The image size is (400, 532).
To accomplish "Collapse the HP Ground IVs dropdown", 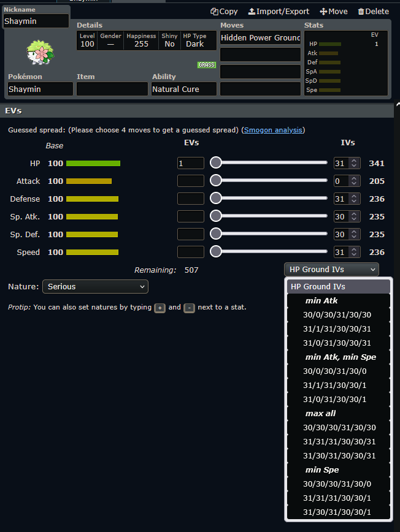I will pos(331,269).
